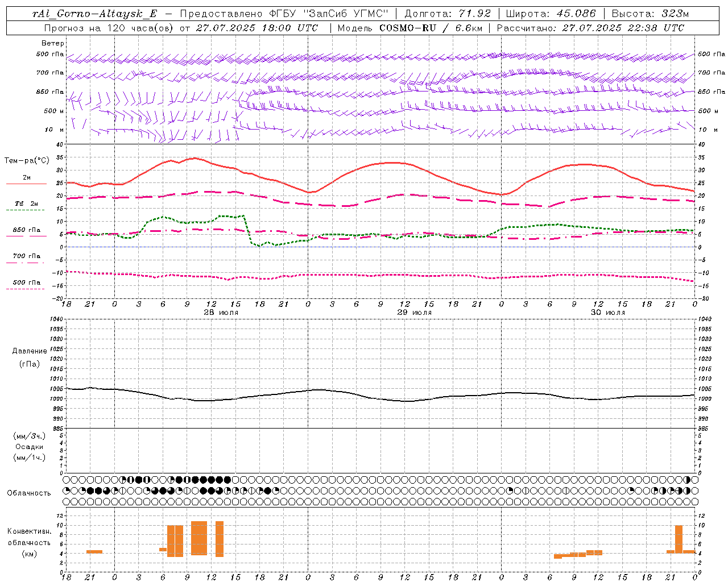
Task: Click the '(км)' unit under convective cloud label
Action: click(30, 554)
